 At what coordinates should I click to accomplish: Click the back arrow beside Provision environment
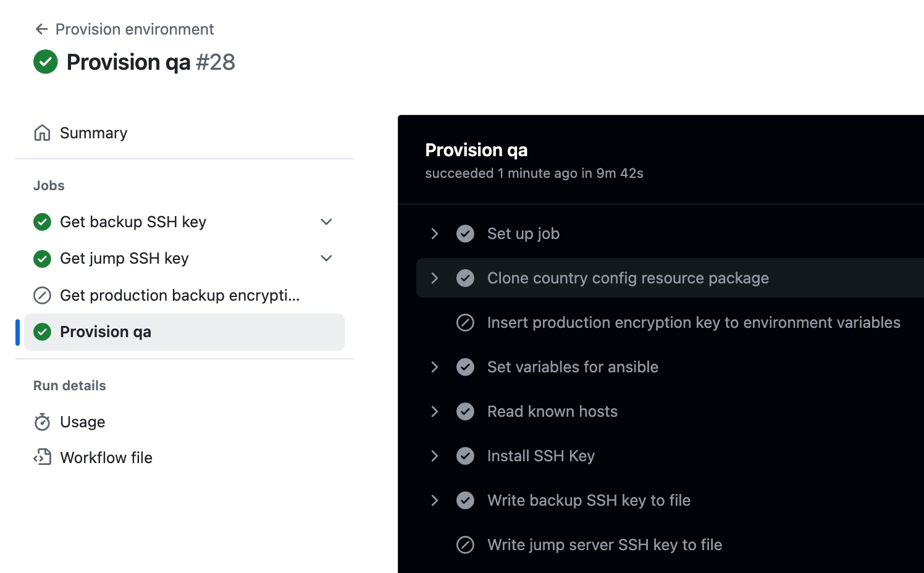[x=41, y=29]
